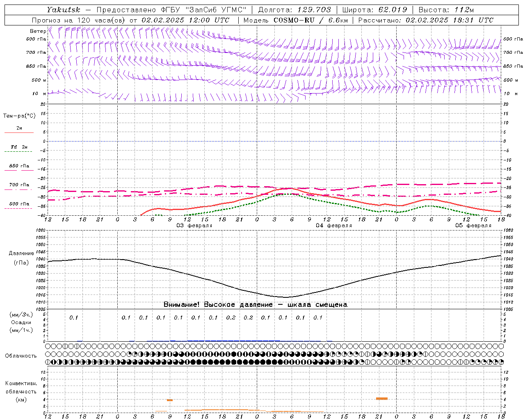Image resolution: width=525 pixels, height=420 pixels.
Task: Click the Широта 62.019 latitude value
Action: pos(375,10)
